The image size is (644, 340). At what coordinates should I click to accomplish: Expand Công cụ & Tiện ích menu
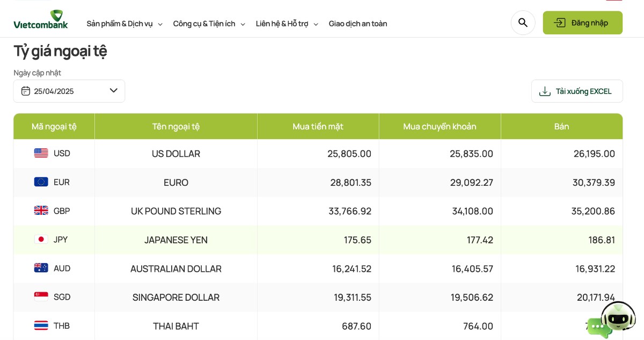pyautogui.click(x=209, y=24)
